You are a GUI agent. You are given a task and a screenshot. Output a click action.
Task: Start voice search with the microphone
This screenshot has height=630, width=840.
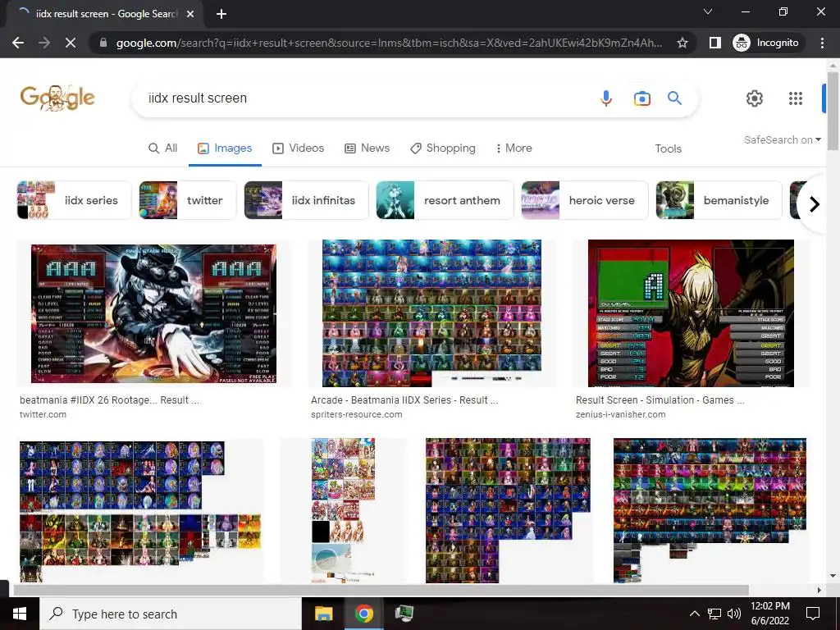point(606,98)
